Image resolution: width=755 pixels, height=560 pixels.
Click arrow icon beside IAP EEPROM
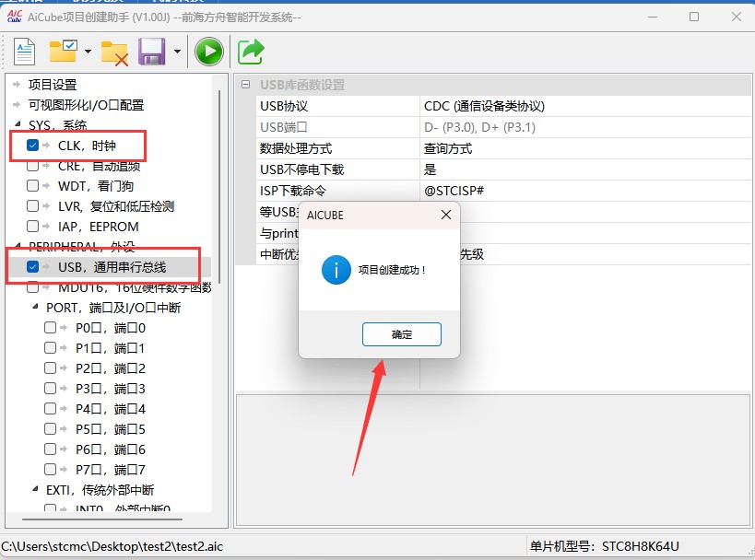pyautogui.click(x=46, y=226)
